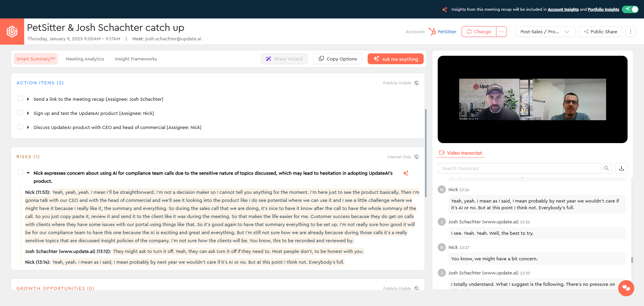The height and width of the screenshot is (306, 644).
Task: Click the summary panel scrollbar
Action: pyautogui.click(x=426, y=153)
